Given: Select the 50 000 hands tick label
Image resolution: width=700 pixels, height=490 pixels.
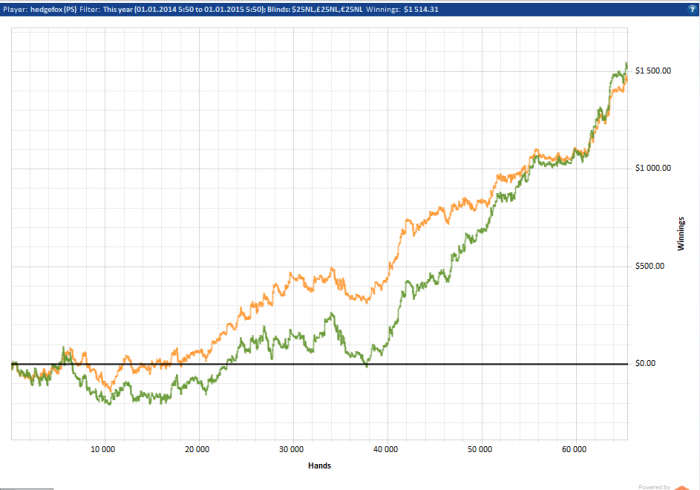Looking at the screenshot, I should (x=479, y=449).
